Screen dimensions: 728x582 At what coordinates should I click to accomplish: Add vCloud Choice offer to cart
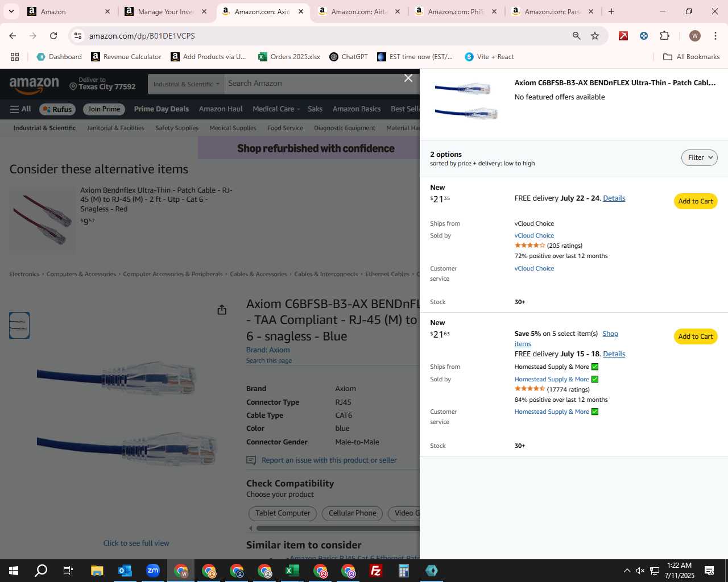pyautogui.click(x=696, y=201)
